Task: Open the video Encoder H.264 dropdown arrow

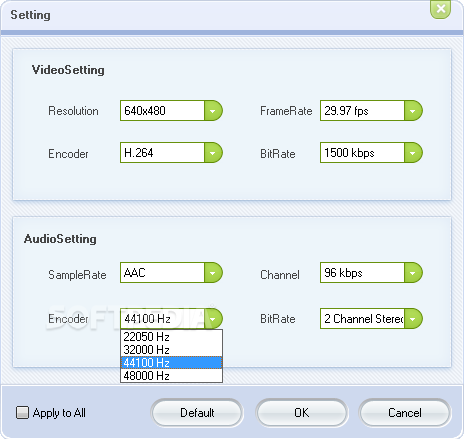Action: tap(213, 153)
